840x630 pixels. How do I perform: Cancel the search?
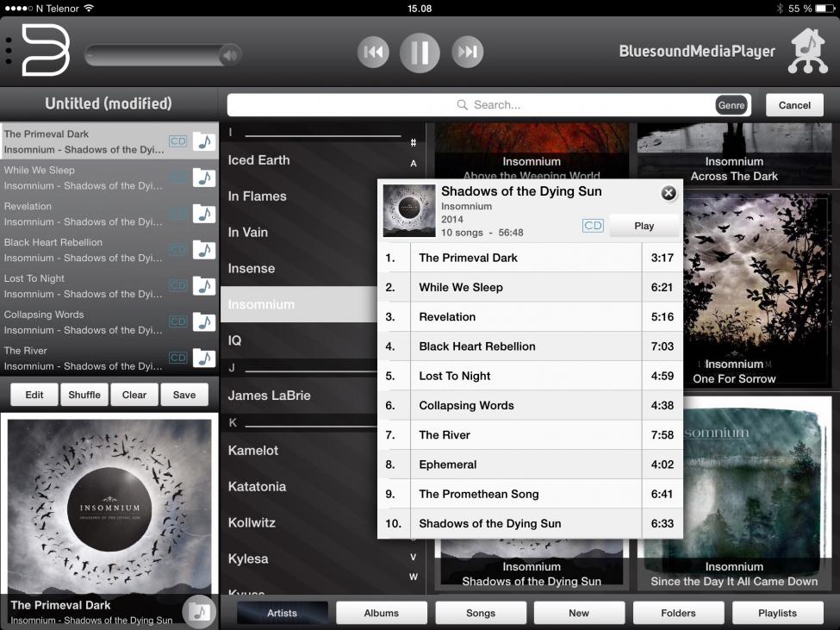click(x=794, y=105)
